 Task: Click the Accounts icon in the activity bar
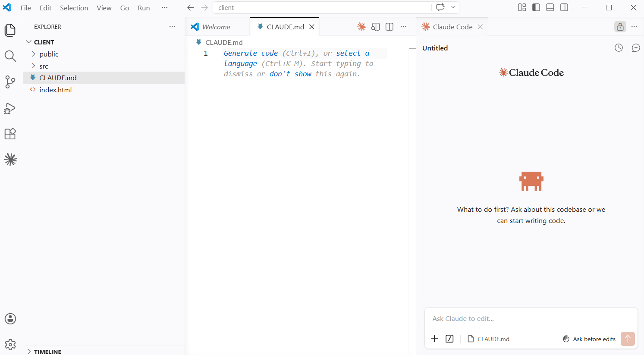(x=10, y=318)
